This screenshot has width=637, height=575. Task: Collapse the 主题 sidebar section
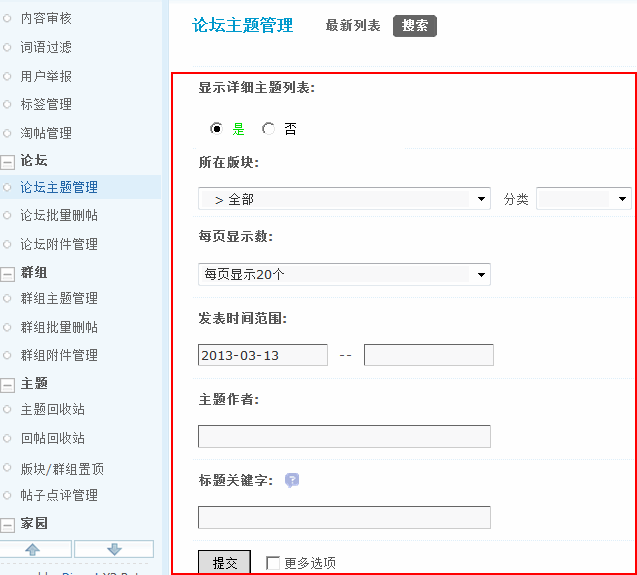pyautogui.click(x=7, y=384)
